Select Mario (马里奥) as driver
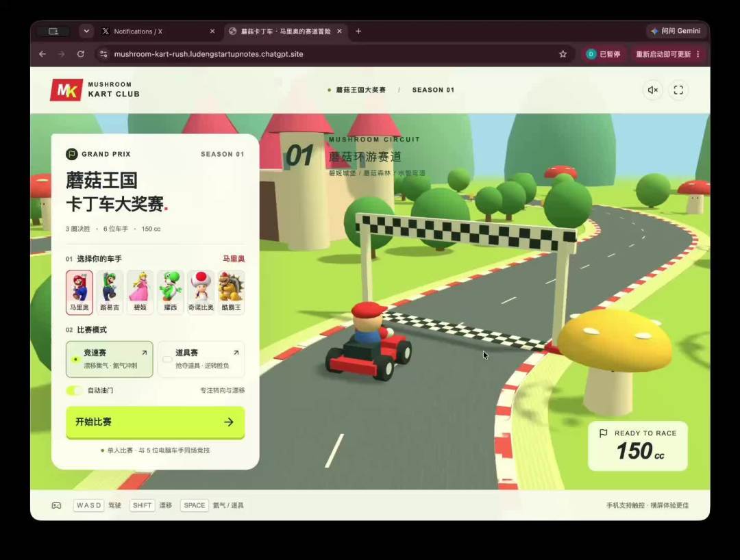740x560 pixels. click(x=79, y=292)
